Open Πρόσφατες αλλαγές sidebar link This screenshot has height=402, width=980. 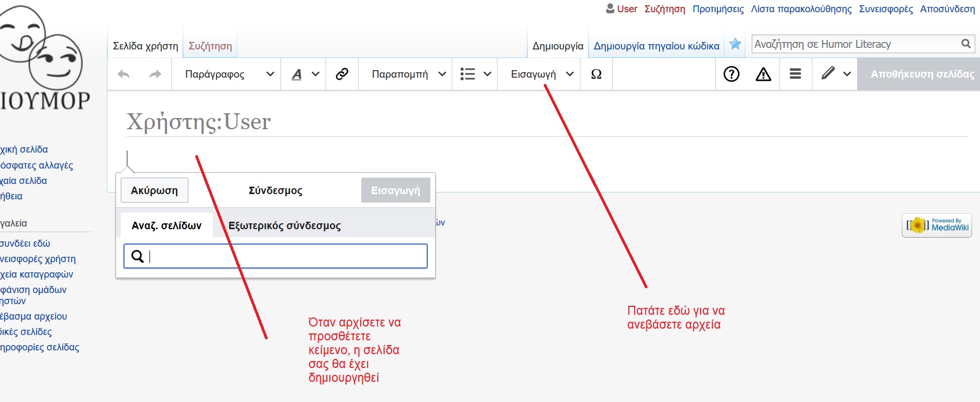[37, 165]
